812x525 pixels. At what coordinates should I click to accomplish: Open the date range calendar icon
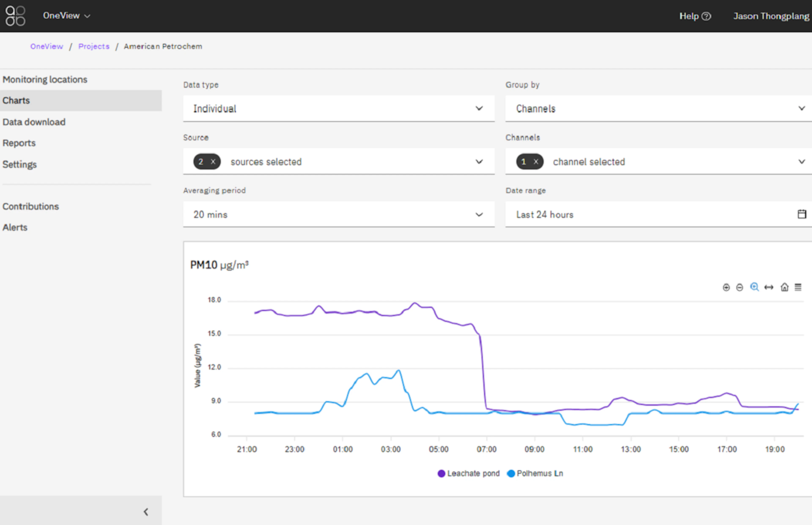[x=802, y=214]
